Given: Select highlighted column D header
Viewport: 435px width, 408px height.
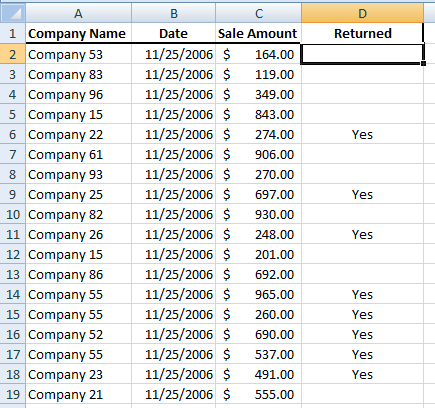Looking at the screenshot, I should tap(362, 13).
